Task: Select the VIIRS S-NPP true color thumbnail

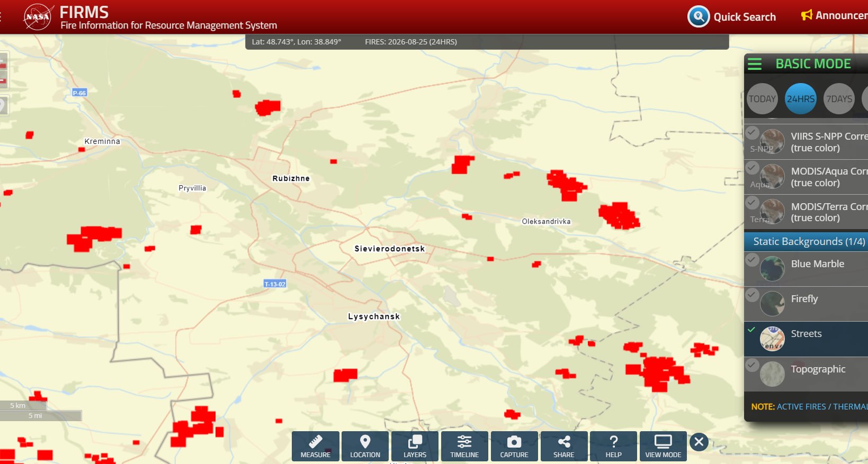Action: 772,142
